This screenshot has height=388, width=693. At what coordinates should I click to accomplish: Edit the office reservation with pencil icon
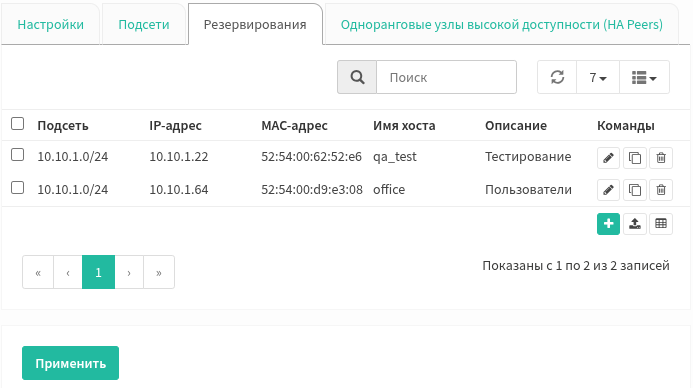[608, 190]
